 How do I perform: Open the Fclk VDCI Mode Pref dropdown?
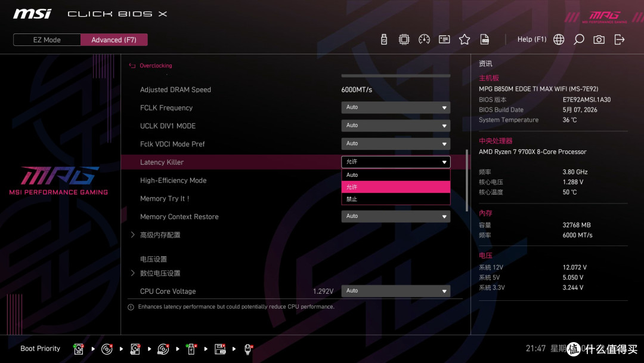point(395,143)
